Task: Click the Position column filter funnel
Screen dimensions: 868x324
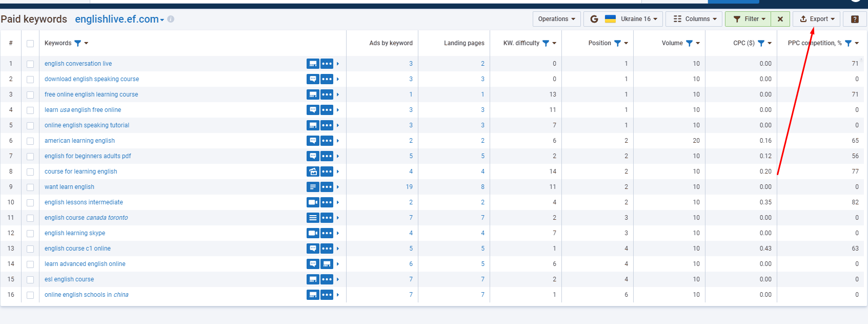Action: [x=618, y=43]
